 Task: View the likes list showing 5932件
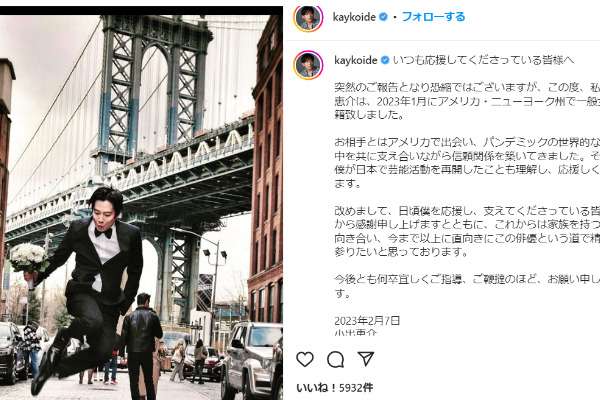335,388
